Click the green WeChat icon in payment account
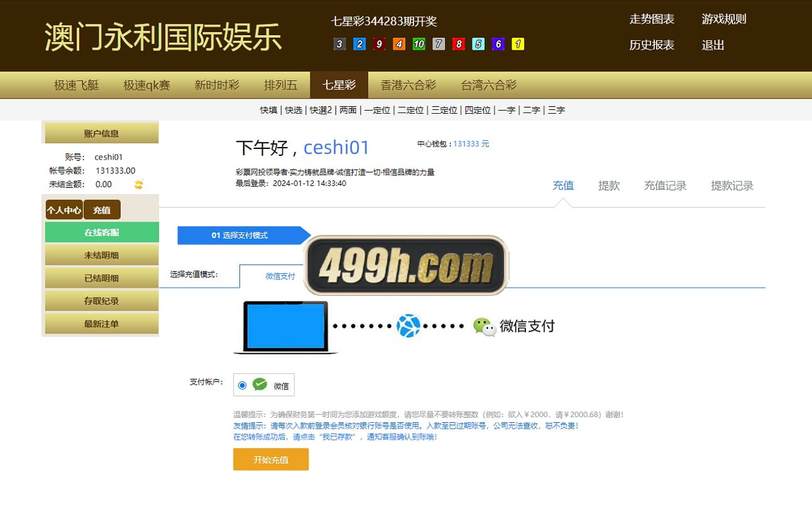The height and width of the screenshot is (529, 812). 260,384
